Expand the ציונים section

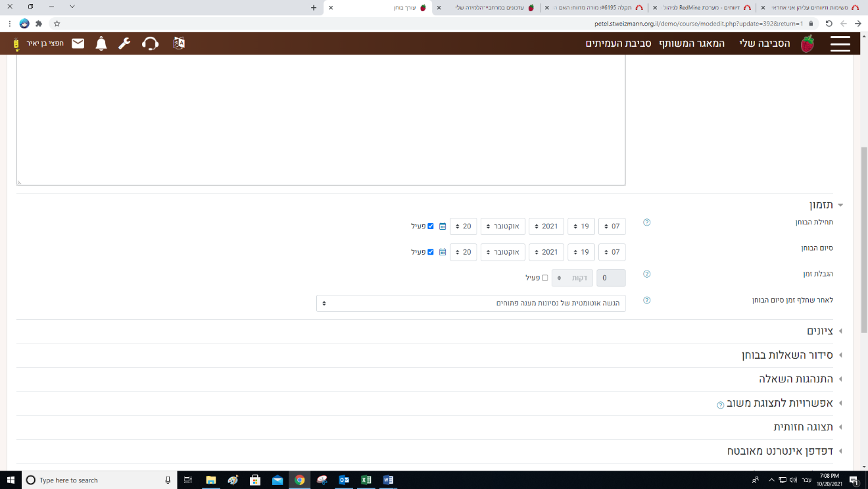(820, 331)
